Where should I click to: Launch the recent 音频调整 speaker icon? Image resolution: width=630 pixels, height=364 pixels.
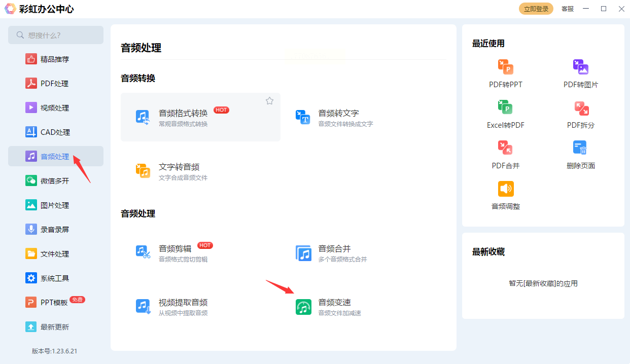click(x=506, y=189)
